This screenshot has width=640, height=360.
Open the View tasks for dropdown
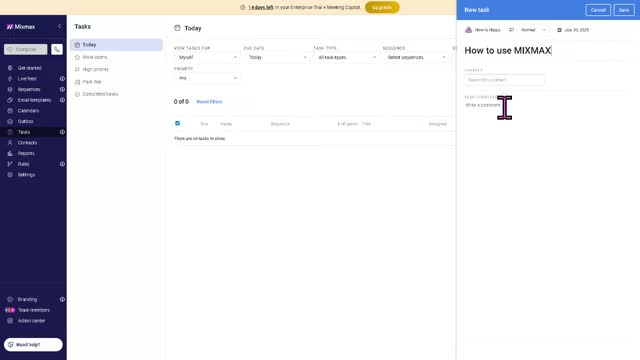coord(207,58)
